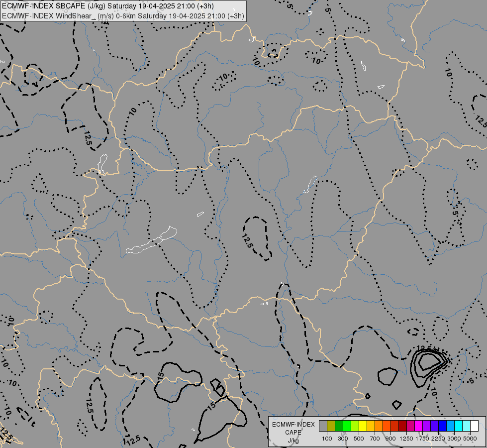Click the 900 legend tick label

pyautogui.click(x=390, y=439)
